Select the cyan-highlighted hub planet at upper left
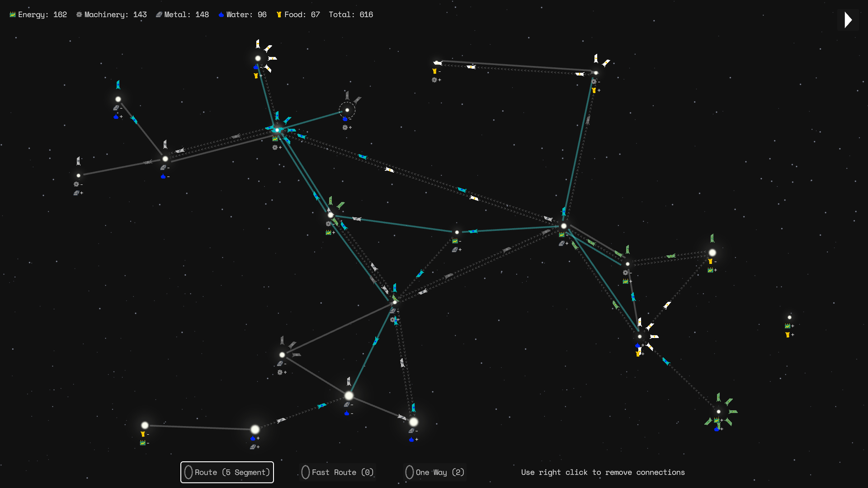 click(x=277, y=130)
